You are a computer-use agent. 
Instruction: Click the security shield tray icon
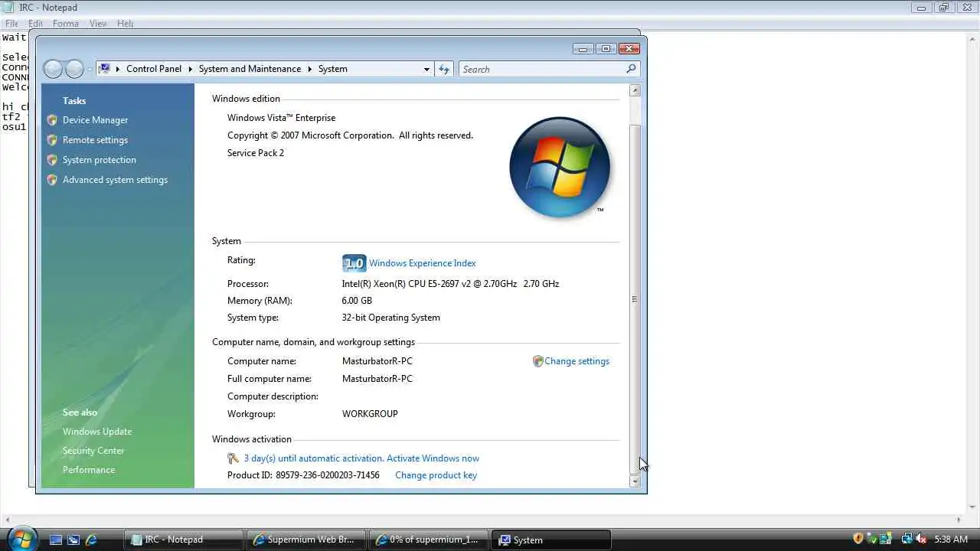pos(858,539)
